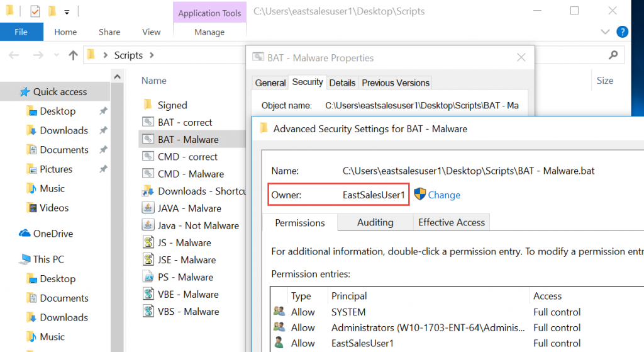Open Videos under Quick access

[54, 208]
